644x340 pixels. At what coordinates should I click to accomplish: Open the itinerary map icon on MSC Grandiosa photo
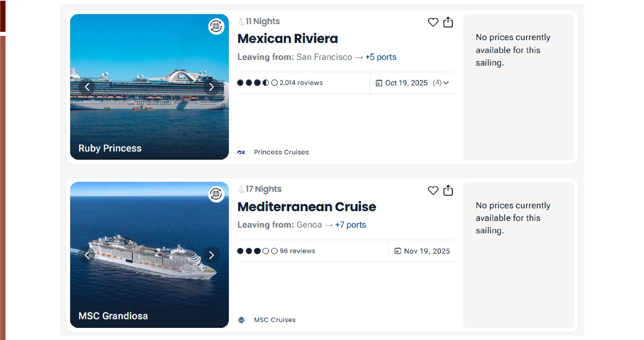point(216,194)
